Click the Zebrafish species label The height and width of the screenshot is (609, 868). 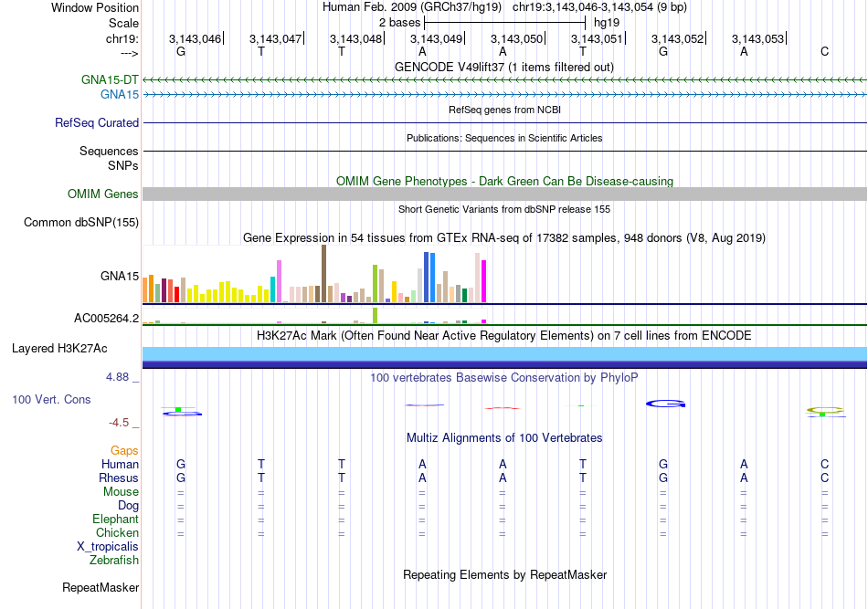114,561
